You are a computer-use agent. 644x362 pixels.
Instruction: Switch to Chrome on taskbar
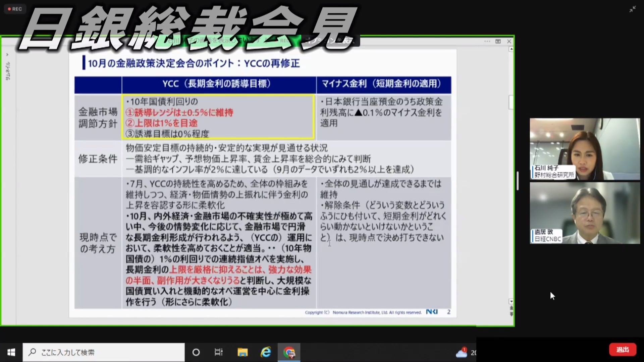point(289,352)
